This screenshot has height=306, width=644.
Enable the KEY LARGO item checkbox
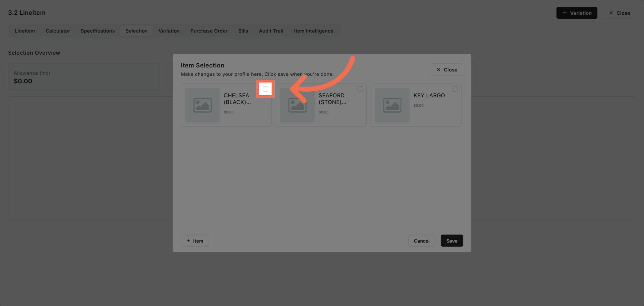point(455,89)
